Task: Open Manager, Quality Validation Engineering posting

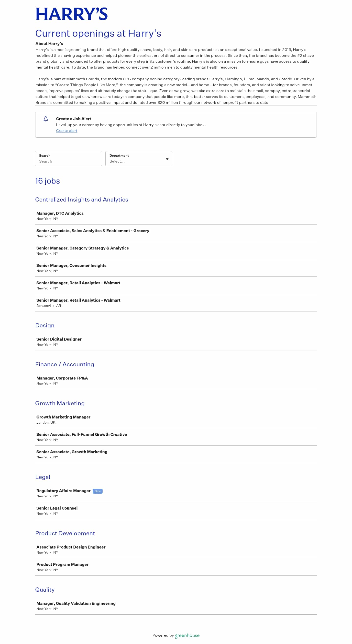Action: tap(176, 606)
